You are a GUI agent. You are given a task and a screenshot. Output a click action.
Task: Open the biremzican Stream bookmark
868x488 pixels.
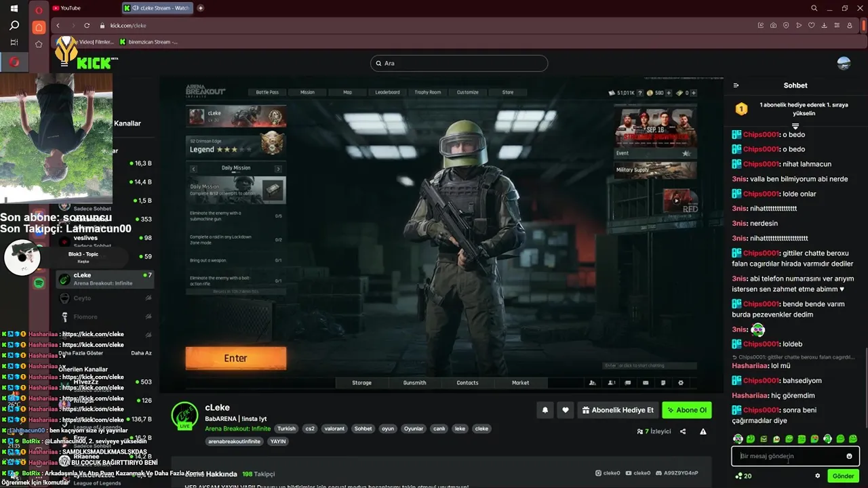coord(149,42)
